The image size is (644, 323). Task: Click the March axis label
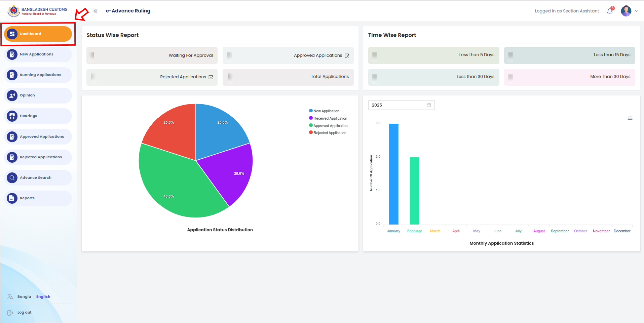(x=435, y=231)
